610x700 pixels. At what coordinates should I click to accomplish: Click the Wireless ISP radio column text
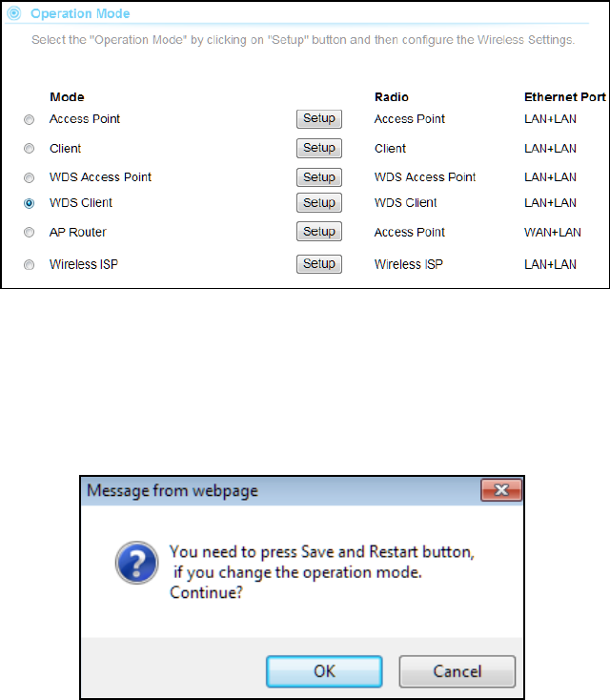[x=409, y=264]
